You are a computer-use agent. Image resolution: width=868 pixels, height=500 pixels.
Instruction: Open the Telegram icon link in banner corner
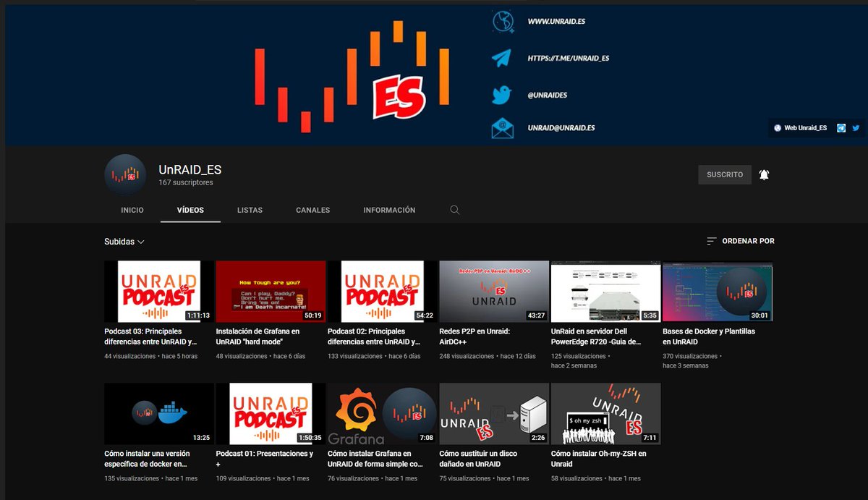pyautogui.click(x=841, y=128)
